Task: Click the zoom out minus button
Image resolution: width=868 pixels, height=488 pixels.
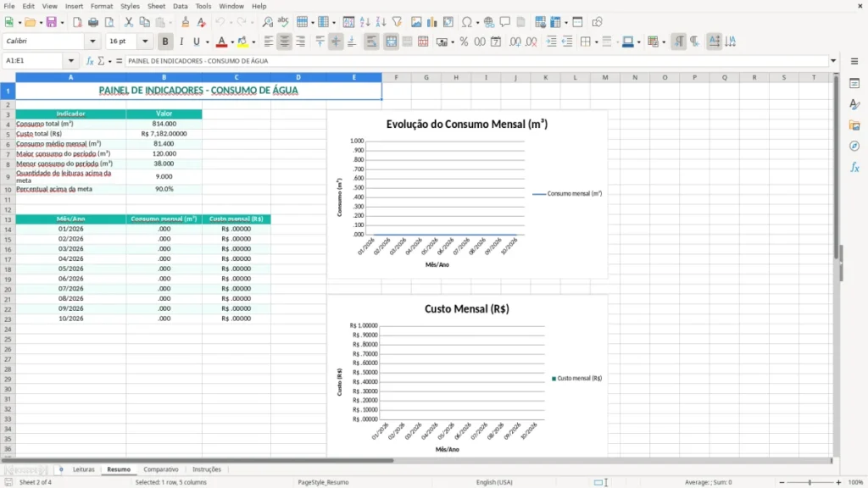Action: click(782, 482)
